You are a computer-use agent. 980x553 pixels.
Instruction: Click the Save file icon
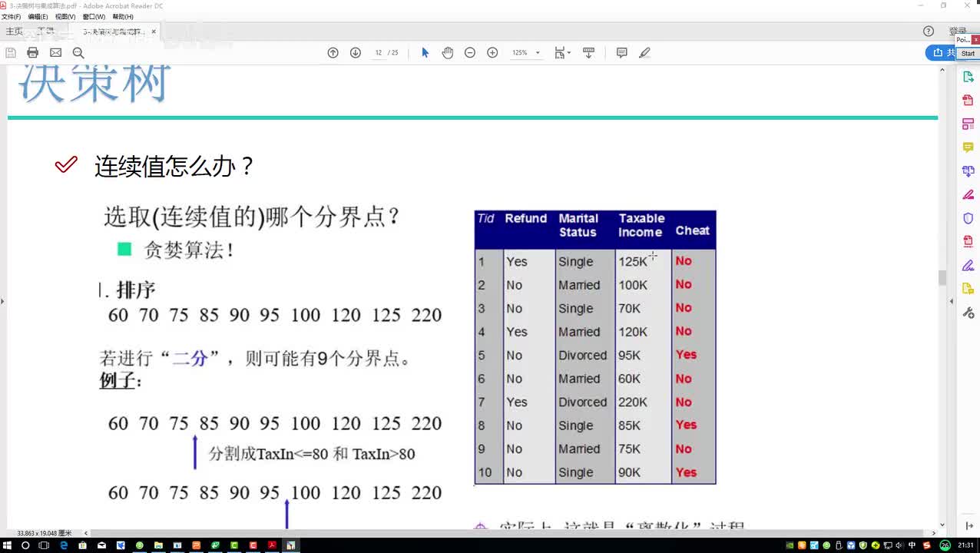tap(11, 53)
